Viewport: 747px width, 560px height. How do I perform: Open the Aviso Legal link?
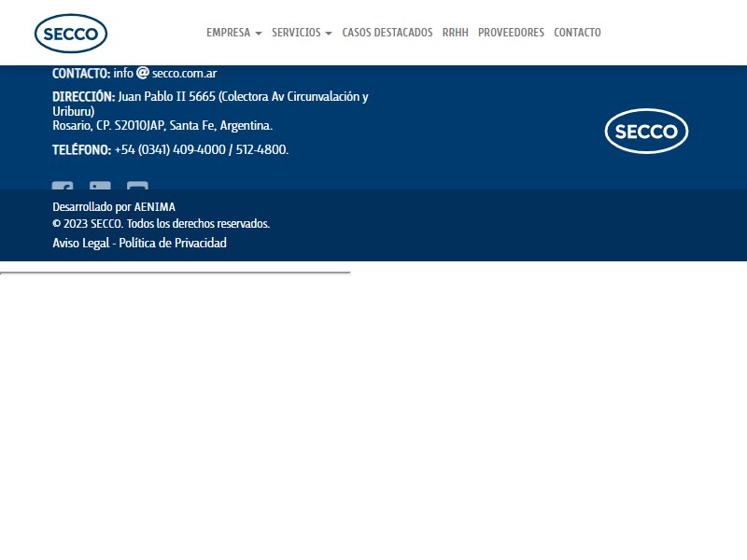click(81, 243)
